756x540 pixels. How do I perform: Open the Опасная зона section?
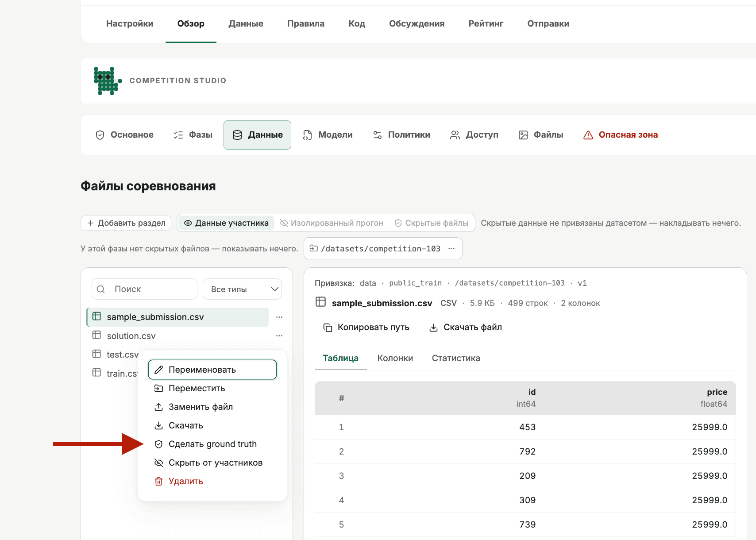[621, 135]
